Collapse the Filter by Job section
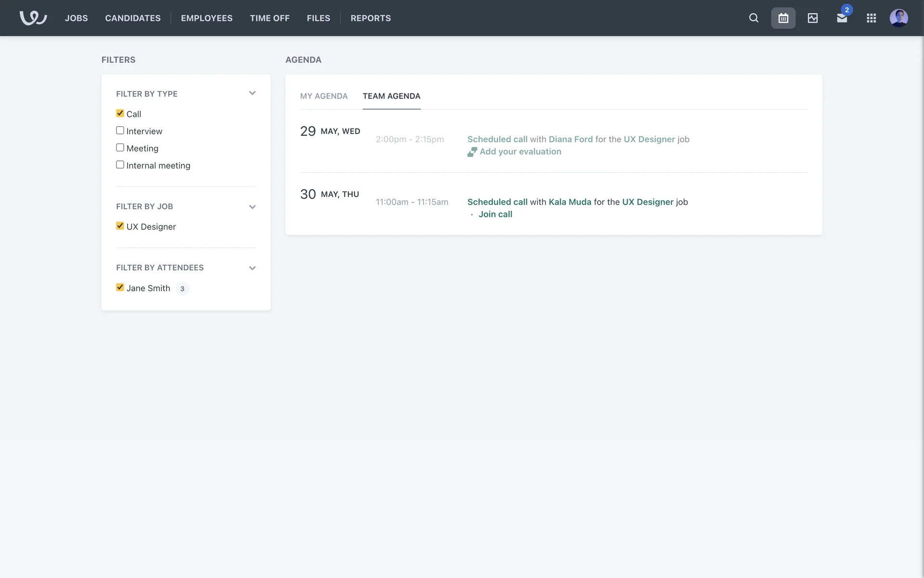 (252, 207)
